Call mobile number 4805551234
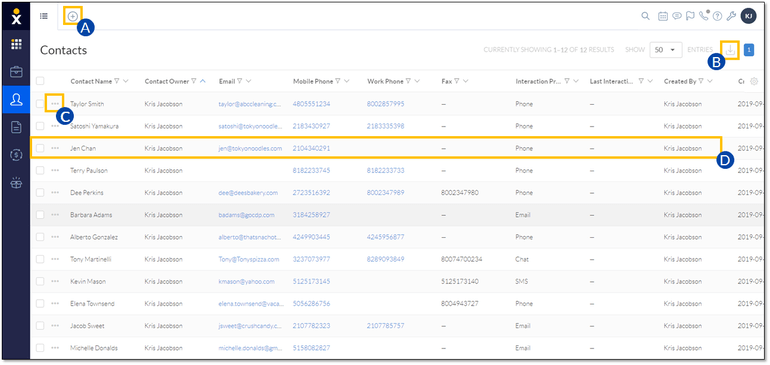 312,104
